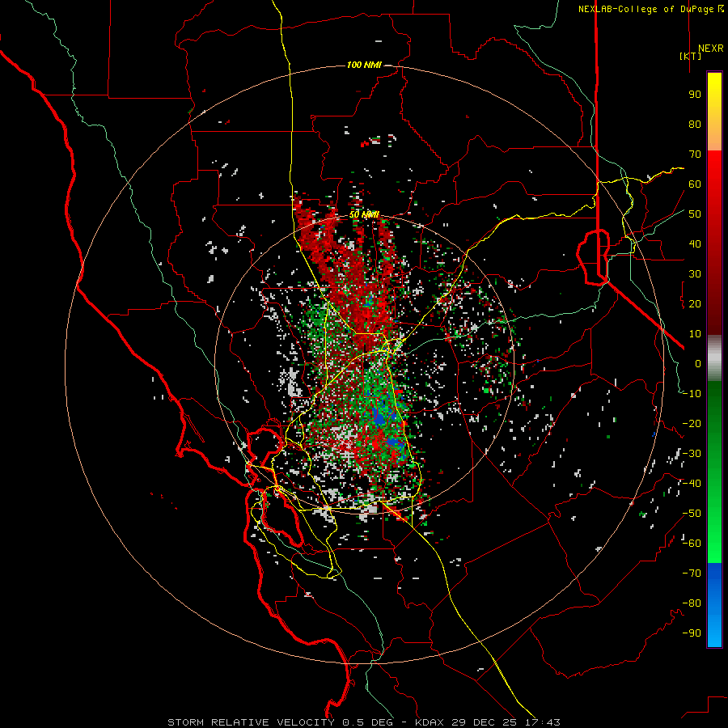This screenshot has height=728, width=728.
Task: Click the 0 value on velocity scale
Action: (698, 364)
